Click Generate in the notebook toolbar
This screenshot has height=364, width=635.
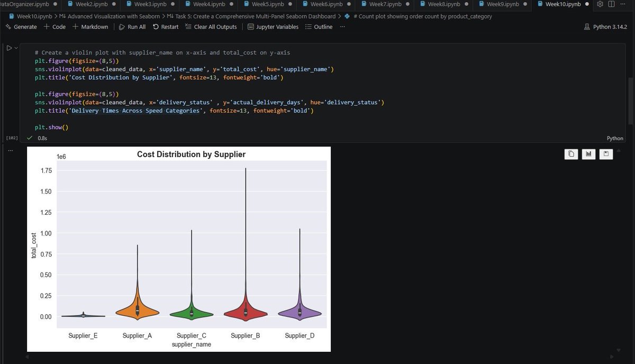pyautogui.click(x=21, y=26)
